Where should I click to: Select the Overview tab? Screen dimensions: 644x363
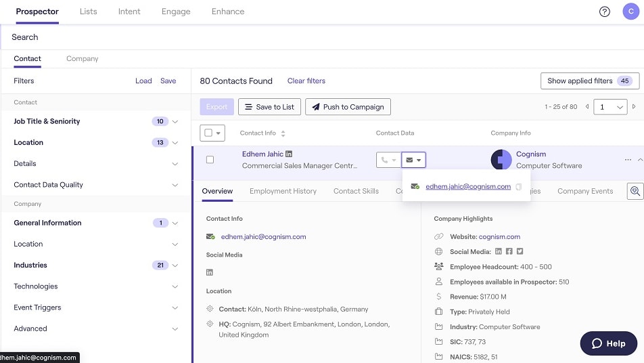pos(217,191)
